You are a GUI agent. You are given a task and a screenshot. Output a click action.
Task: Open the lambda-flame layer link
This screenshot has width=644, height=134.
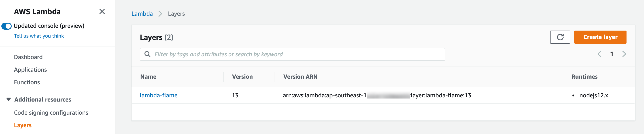[158, 95]
